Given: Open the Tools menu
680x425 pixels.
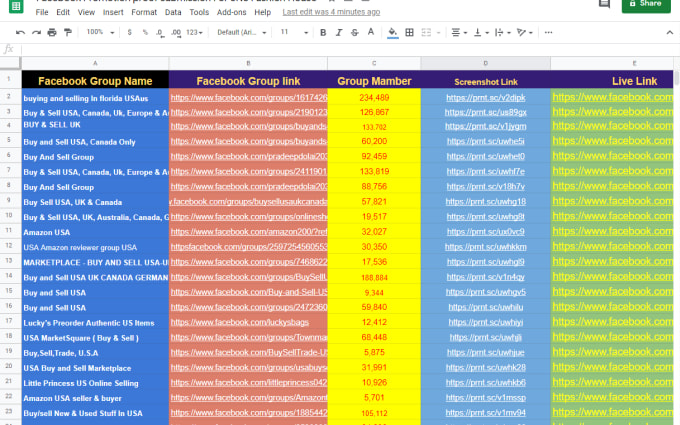Looking at the screenshot, I should point(199,12).
